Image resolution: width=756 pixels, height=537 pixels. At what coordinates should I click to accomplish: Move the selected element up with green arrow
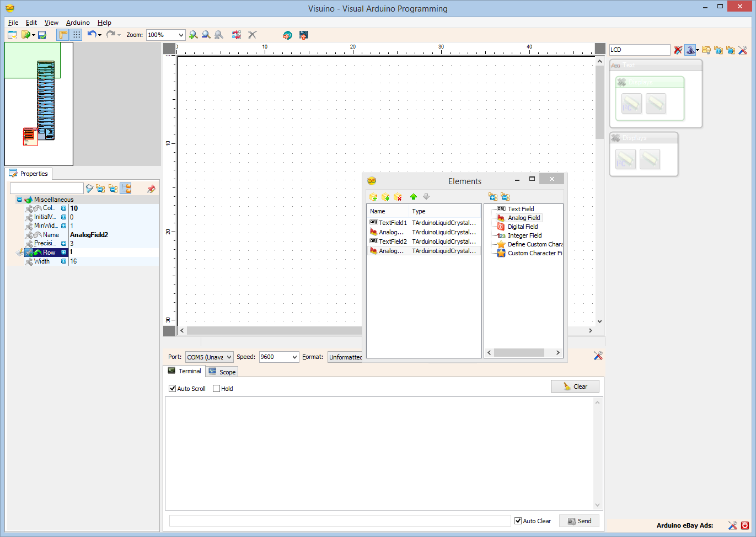point(413,197)
